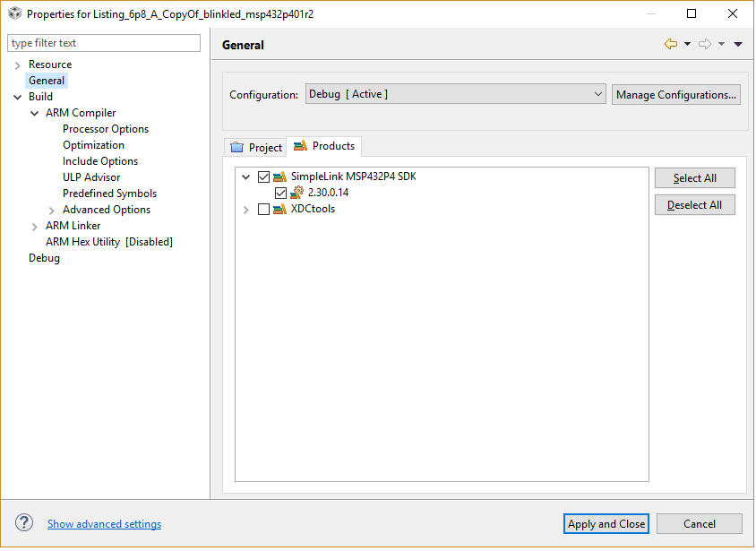This screenshot has height=551, width=756.
Task: Uncheck the SimpleLink MSP432P4 SDK checkbox
Action: pos(263,177)
